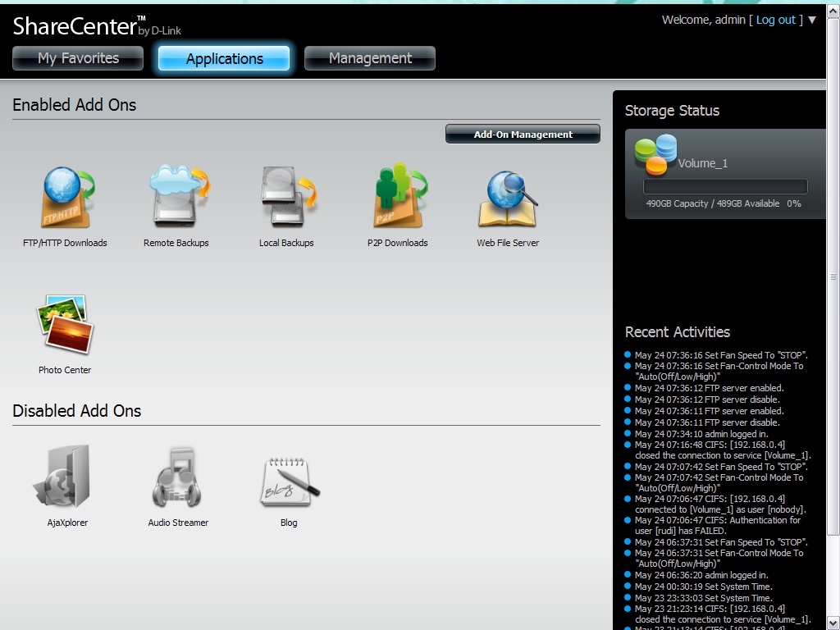Click the Recent Activities heading

[x=677, y=332]
